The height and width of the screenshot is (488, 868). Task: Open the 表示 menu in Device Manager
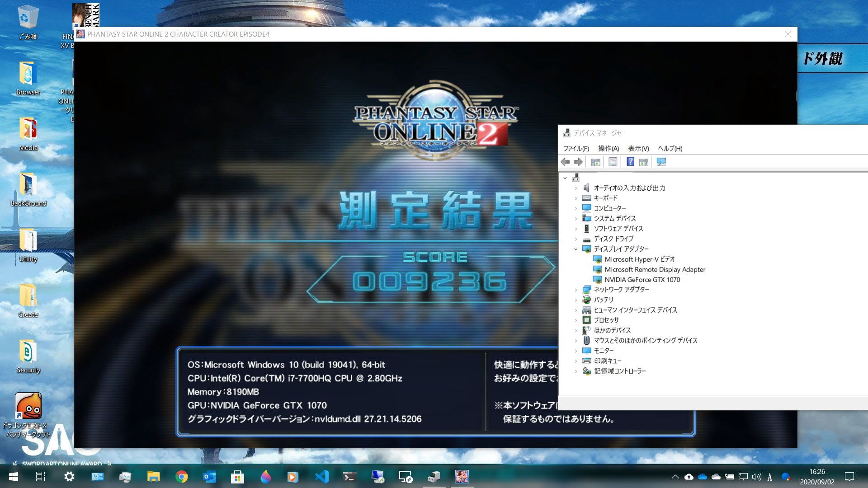637,148
